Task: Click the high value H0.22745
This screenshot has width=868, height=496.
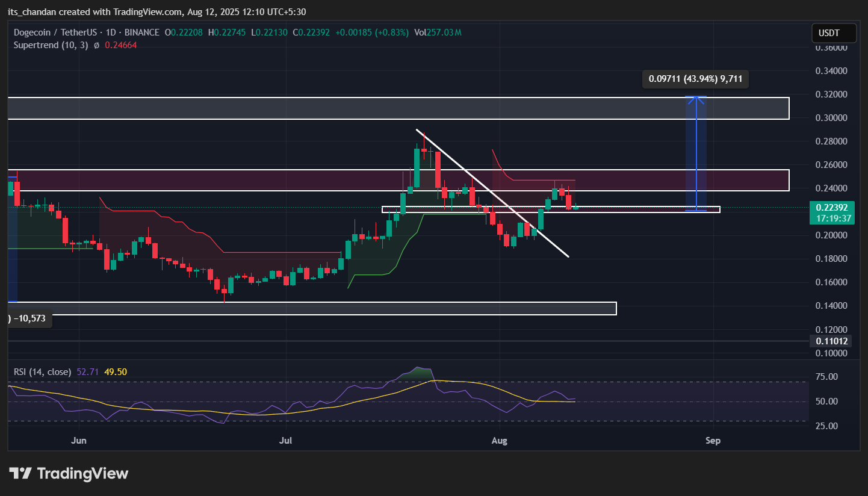Action: [227, 33]
